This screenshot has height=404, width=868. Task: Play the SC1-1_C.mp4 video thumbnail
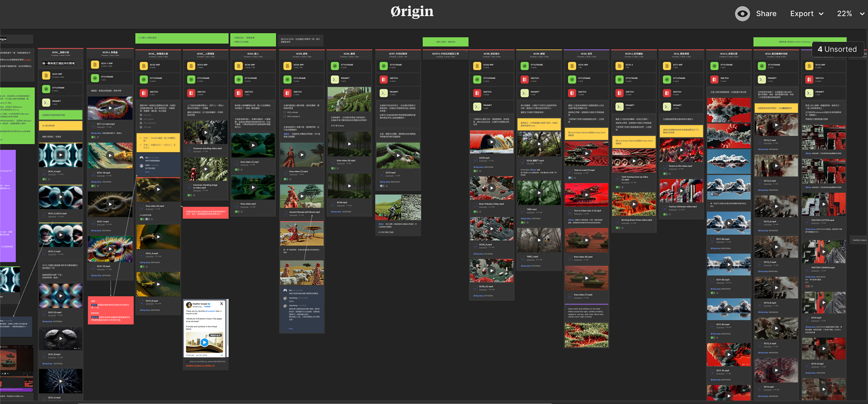click(110, 108)
